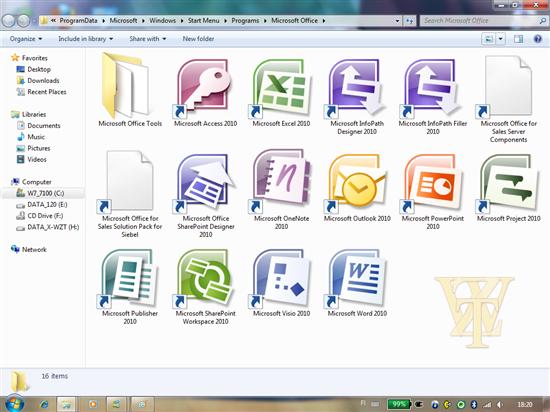Screen dimensions: 550x412
Task: Change view with the views icon button
Action: click(x=489, y=39)
